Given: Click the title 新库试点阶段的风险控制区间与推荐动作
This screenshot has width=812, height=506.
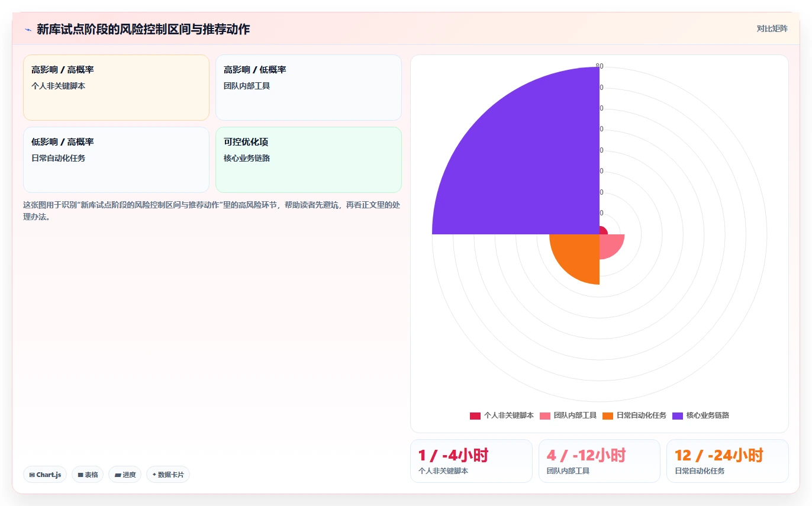Looking at the screenshot, I should pos(143,29).
